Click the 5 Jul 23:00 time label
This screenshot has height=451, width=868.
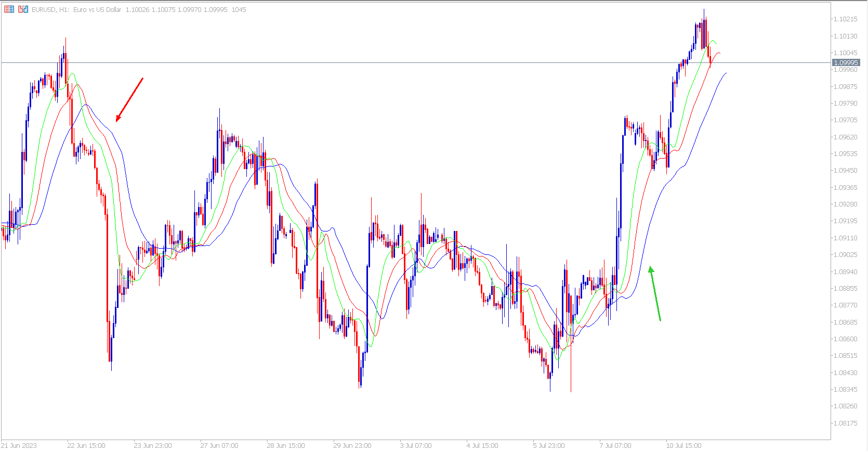pos(549,446)
